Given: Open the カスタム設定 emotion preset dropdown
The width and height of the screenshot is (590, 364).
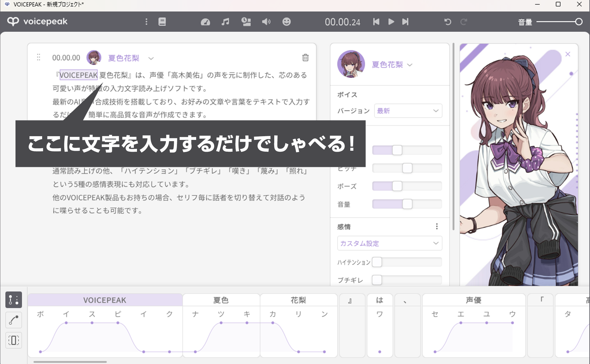Looking at the screenshot, I should pyautogui.click(x=390, y=243).
